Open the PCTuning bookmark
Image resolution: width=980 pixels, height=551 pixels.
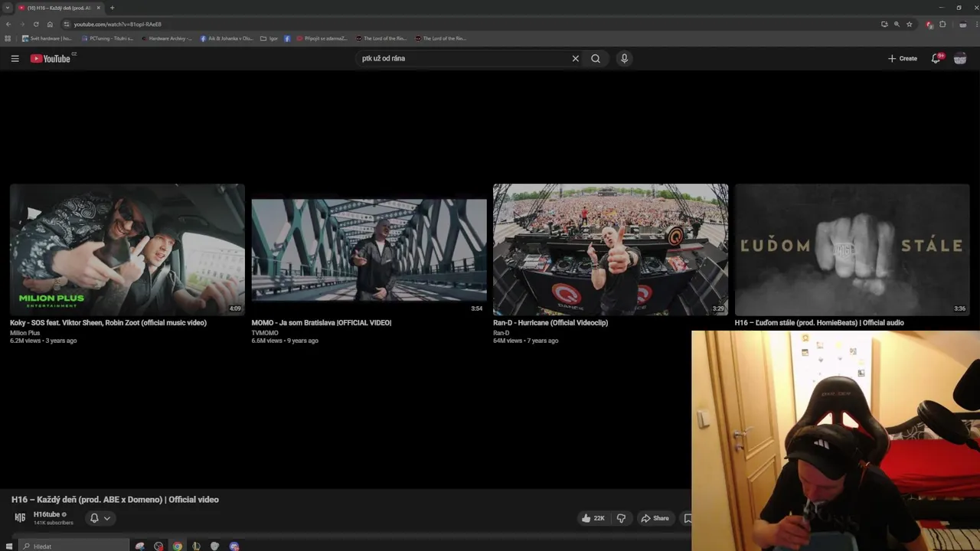coord(106,38)
